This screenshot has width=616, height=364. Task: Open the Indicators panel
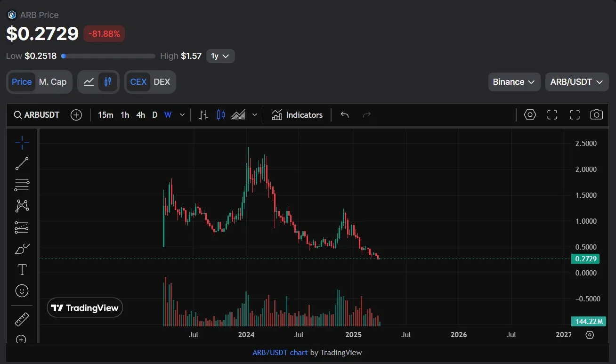pos(297,115)
